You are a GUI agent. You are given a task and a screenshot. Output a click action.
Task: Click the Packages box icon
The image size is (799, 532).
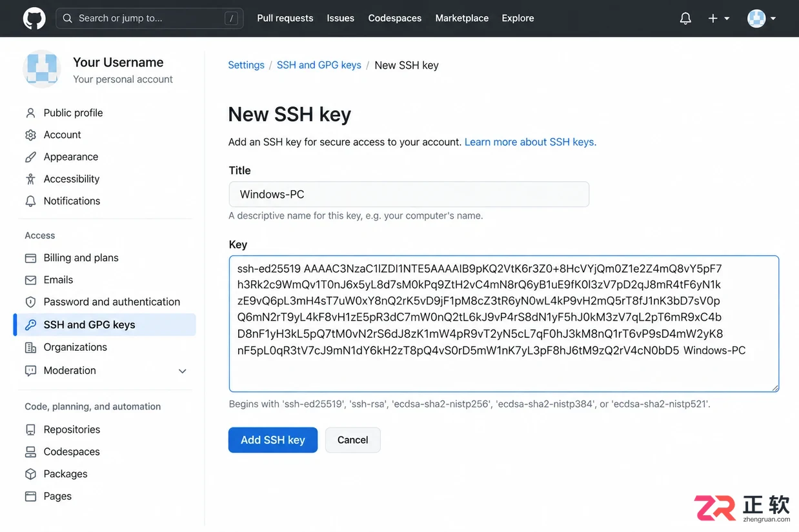point(30,474)
